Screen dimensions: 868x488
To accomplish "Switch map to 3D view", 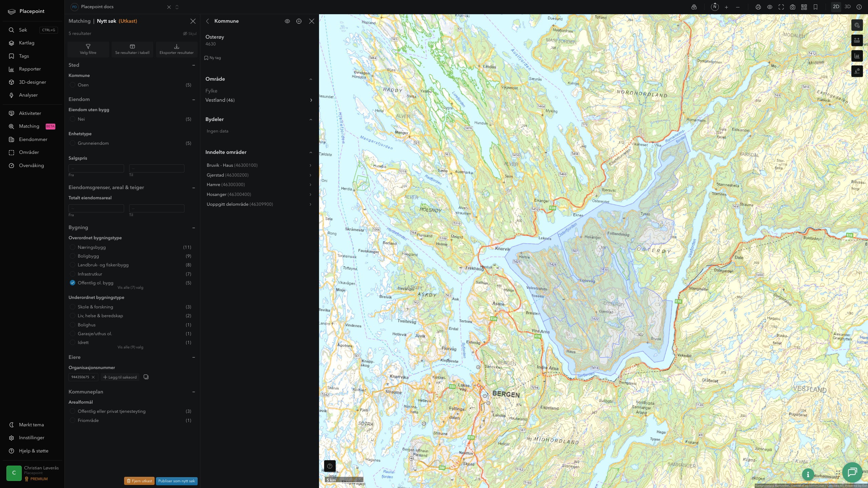I will [847, 7].
